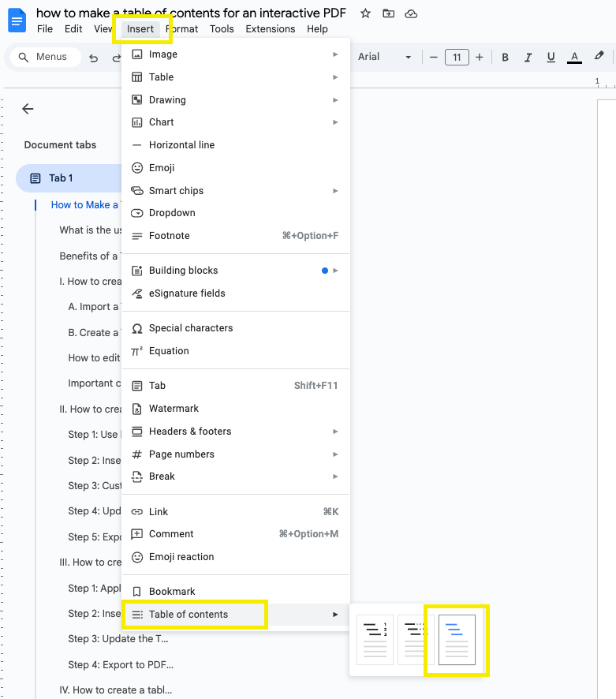616x699 pixels.
Task: Expand the Break submenu
Action: click(236, 477)
